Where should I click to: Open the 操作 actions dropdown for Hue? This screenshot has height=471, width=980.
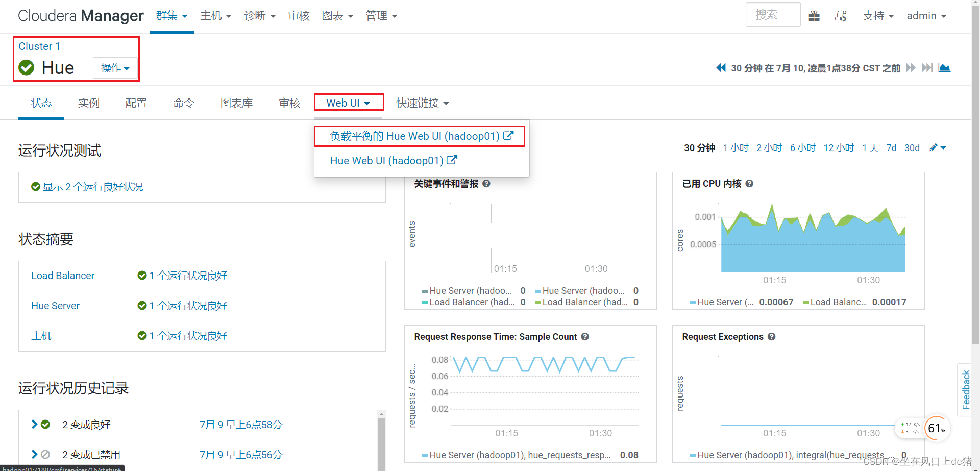point(115,68)
